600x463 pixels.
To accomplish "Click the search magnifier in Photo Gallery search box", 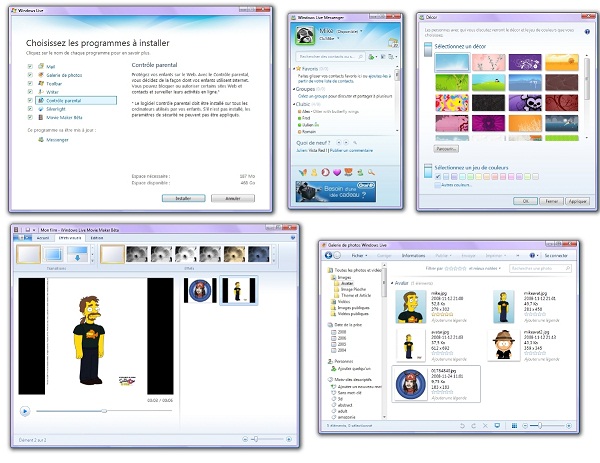I will pyautogui.click(x=567, y=268).
